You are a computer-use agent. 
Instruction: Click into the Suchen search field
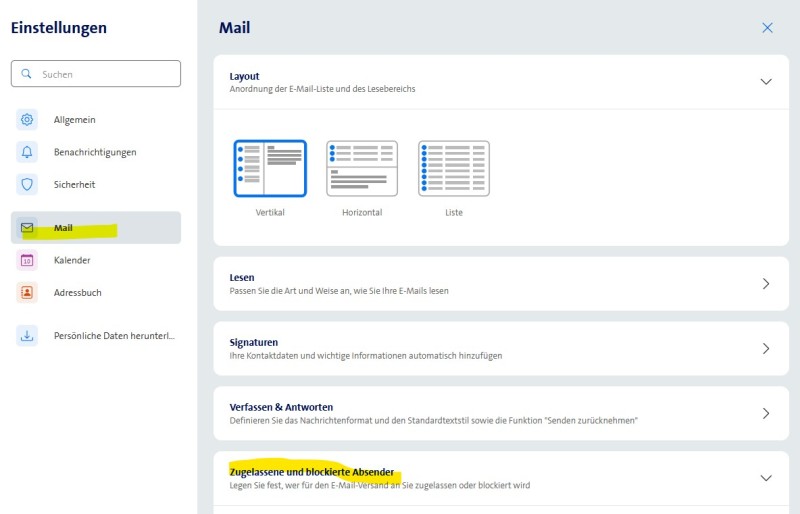click(96, 74)
